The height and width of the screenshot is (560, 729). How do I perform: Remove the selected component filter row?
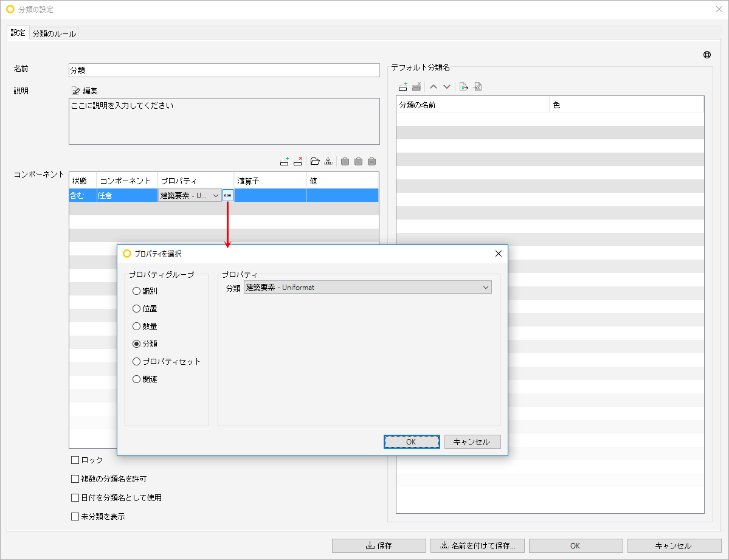click(298, 161)
